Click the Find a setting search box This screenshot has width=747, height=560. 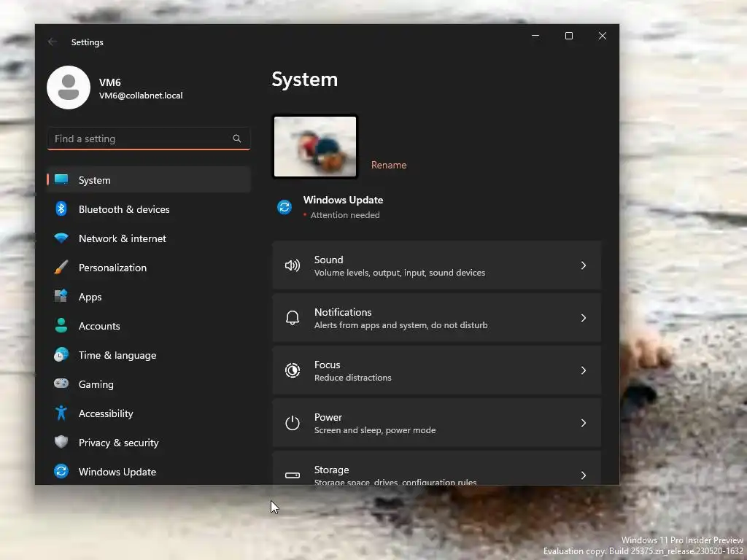click(149, 139)
